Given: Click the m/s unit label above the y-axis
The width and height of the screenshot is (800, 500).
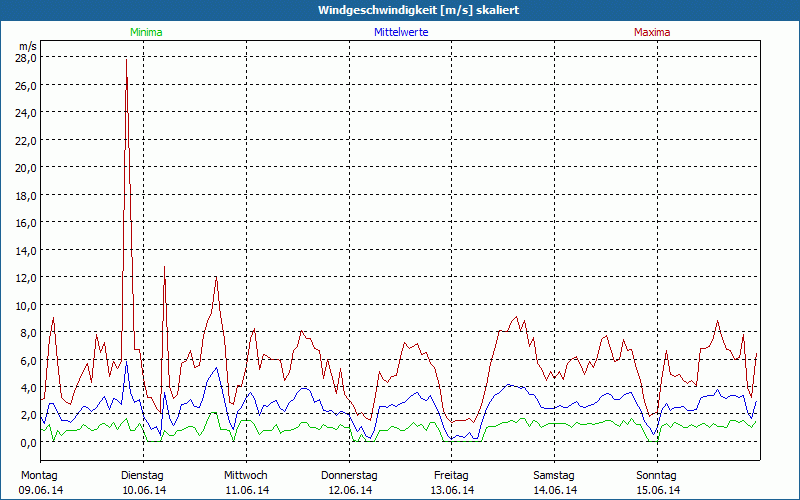Looking at the screenshot, I should (x=27, y=46).
